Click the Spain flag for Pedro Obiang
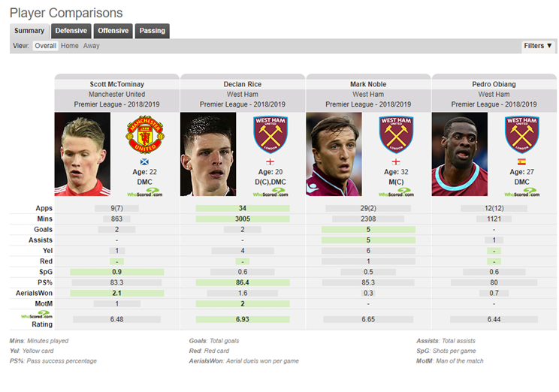 (x=521, y=161)
